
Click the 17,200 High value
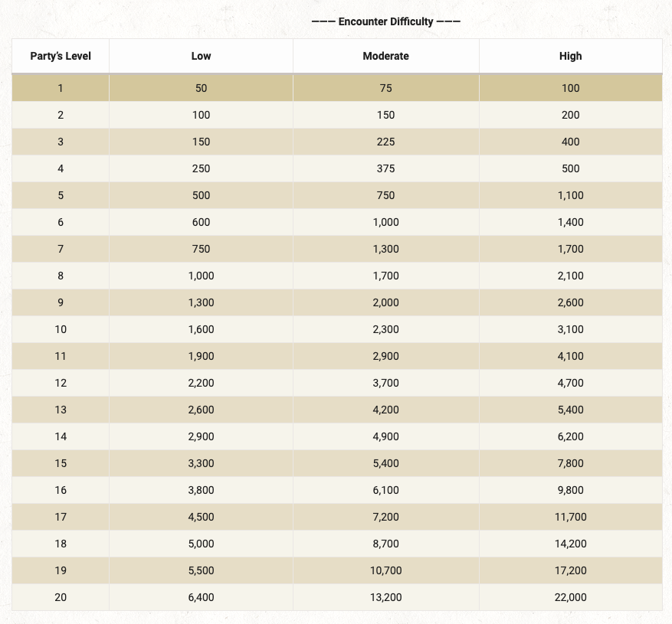click(x=570, y=570)
